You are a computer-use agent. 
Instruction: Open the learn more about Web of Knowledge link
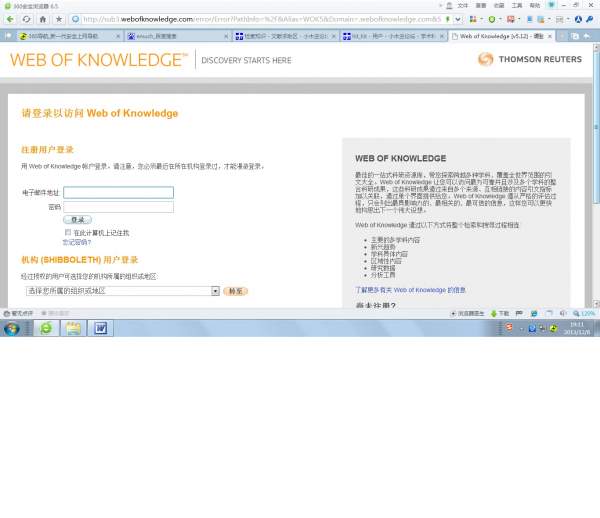pos(411,290)
